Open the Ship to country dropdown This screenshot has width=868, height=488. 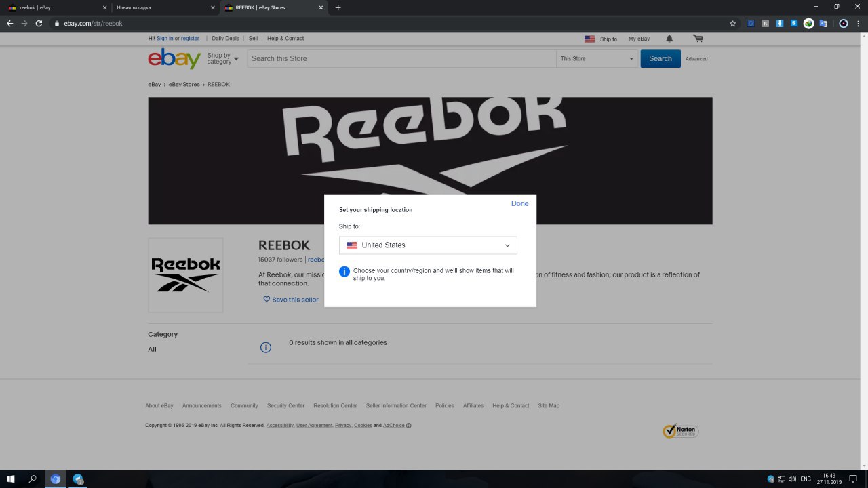tap(428, 245)
